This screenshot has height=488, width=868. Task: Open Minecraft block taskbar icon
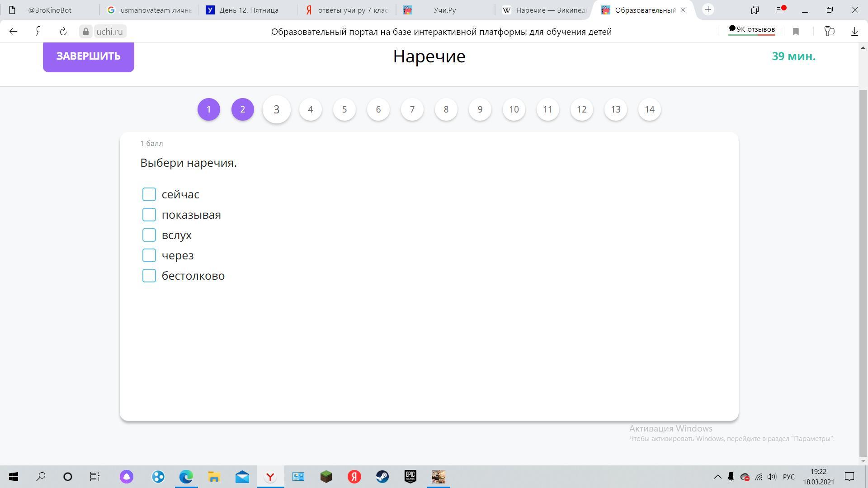326,477
